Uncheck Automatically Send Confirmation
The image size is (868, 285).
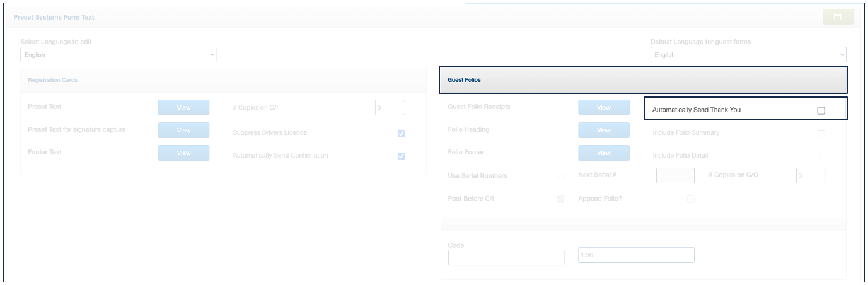point(402,156)
